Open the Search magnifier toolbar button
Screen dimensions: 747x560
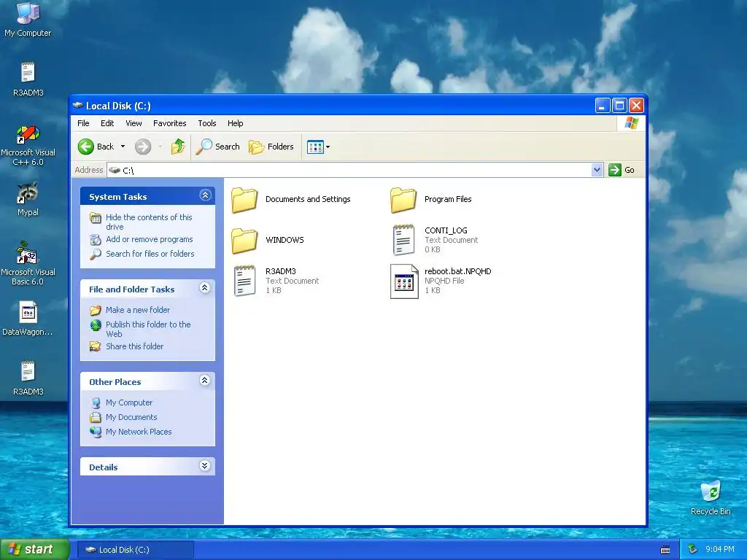tap(217, 147)
